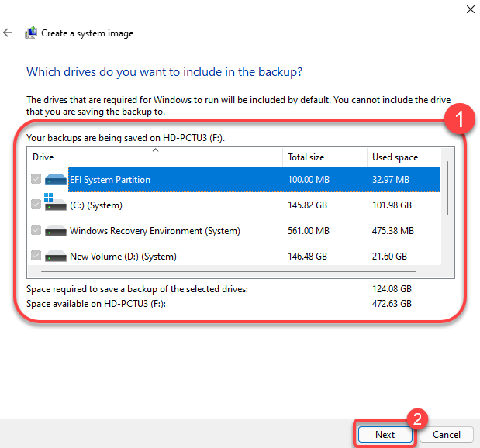Viewport: 480px width, 448px height.
Task: Toggle the EFI System Partition checkbox
Action: [36, 179]
